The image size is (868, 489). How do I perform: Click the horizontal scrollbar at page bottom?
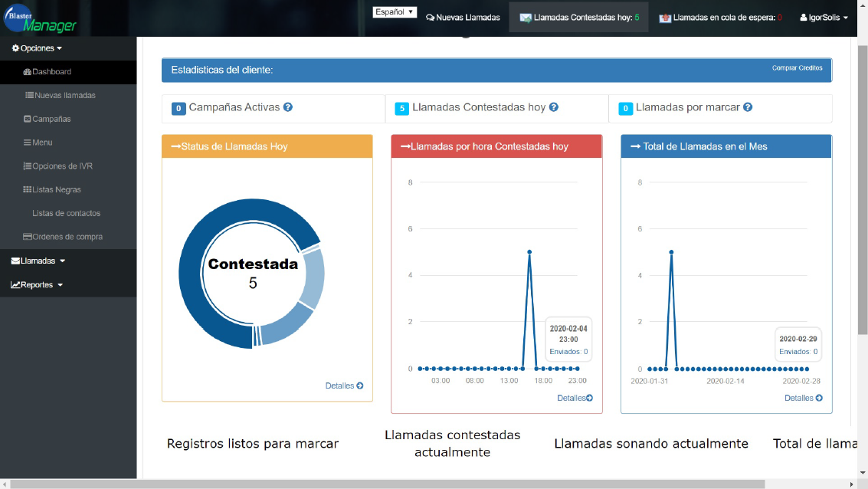(x=429, y=484)
